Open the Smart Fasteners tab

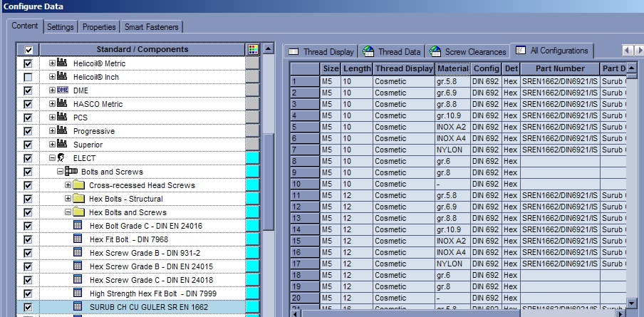click(152, 26)
